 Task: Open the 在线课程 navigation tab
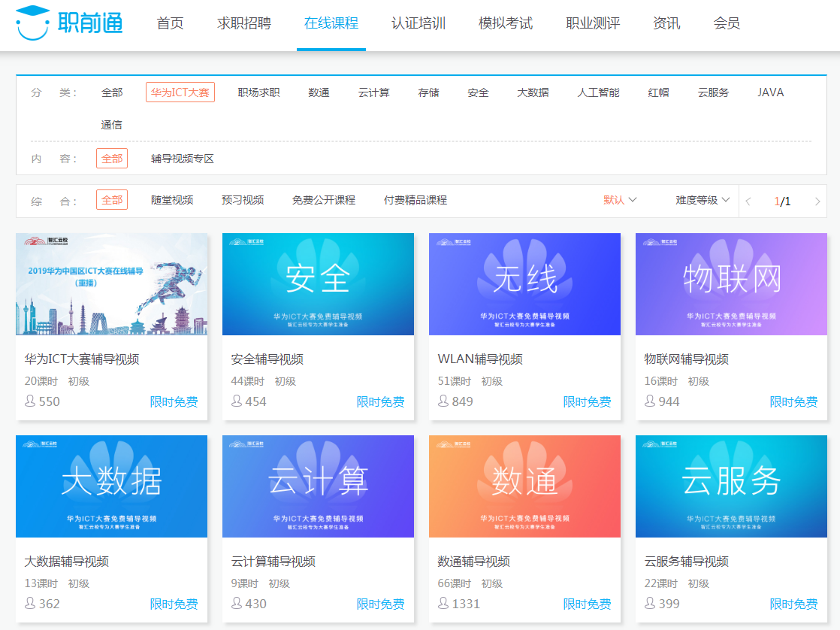pyautogui.click(x=331, y=23)
